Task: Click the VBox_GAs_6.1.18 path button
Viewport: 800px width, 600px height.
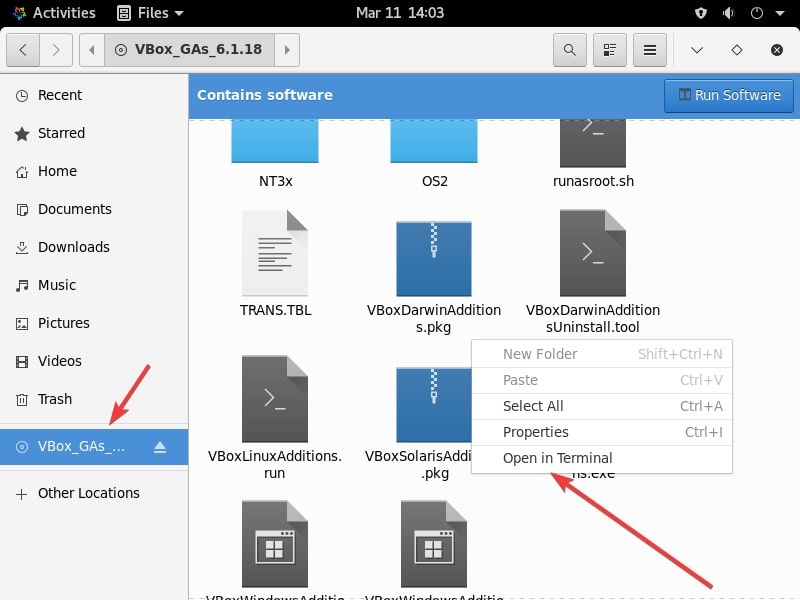Action: (190, 50)
